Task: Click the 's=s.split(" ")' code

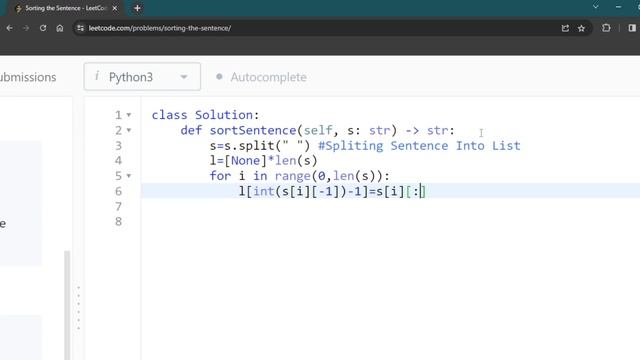Action: [260, 146]
